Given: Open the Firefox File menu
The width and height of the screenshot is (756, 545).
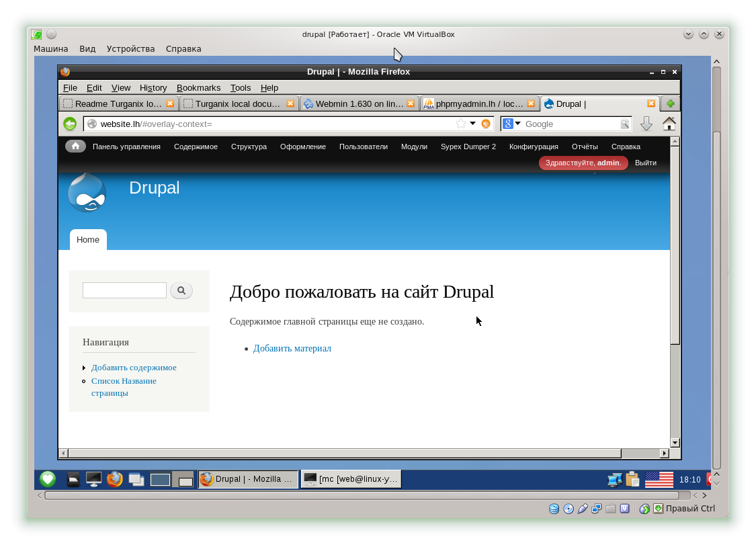Looking at the screenshot, I should [70, 88].
